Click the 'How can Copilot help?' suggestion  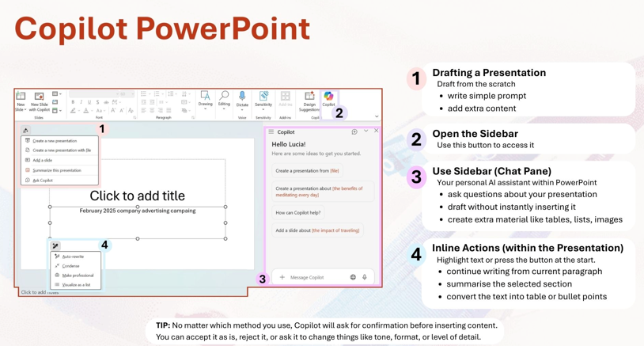298,212
